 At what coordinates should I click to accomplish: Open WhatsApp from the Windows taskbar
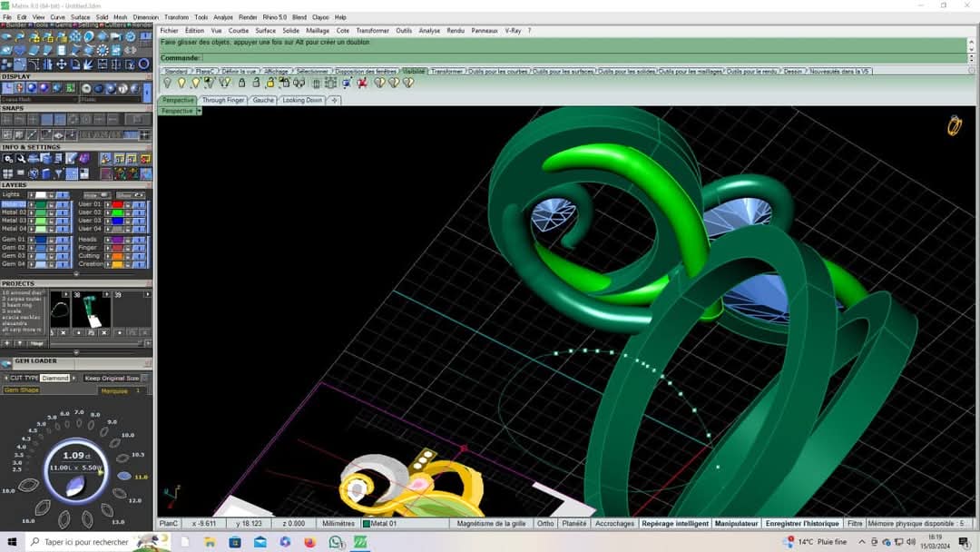click(336, 542)
